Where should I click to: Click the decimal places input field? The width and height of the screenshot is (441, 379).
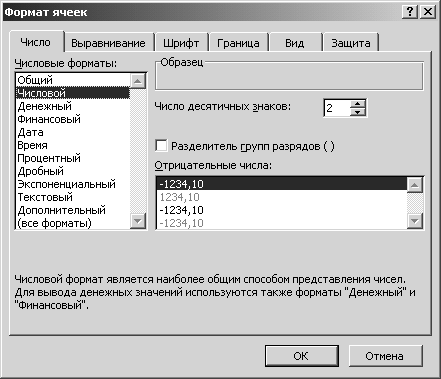(x=337, y=108)
